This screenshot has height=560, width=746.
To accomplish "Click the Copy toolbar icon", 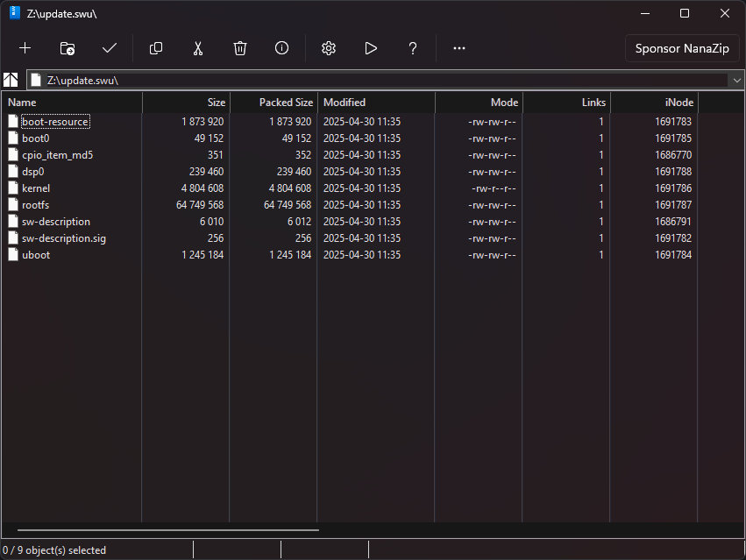I will pos(156,48).
